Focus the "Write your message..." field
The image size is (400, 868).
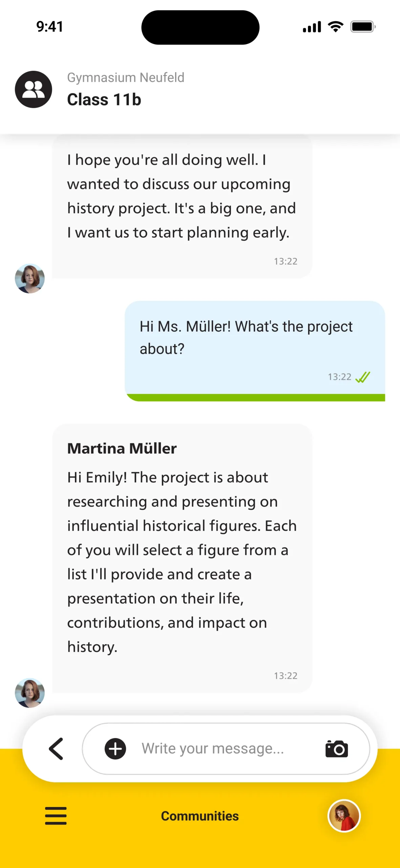coord(213,749)
